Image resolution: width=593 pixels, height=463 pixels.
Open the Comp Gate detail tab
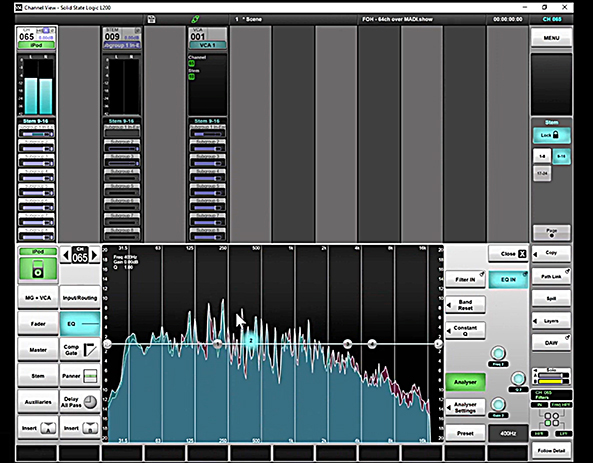80,350
